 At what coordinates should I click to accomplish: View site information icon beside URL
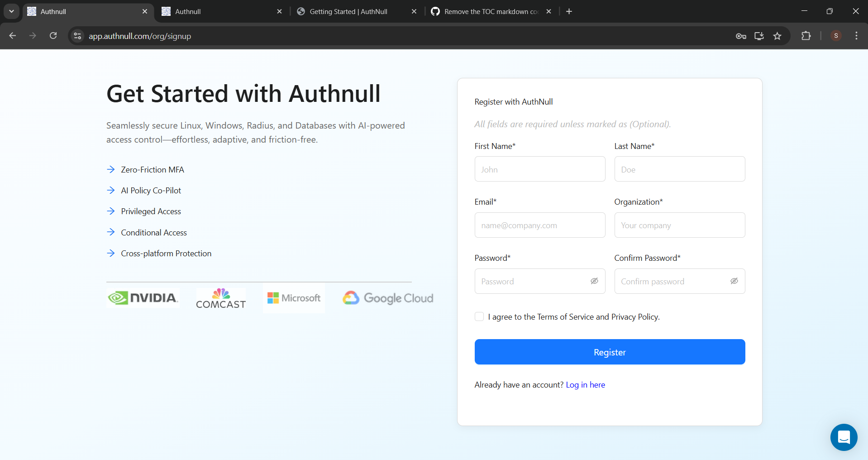(x=78, y=36)
